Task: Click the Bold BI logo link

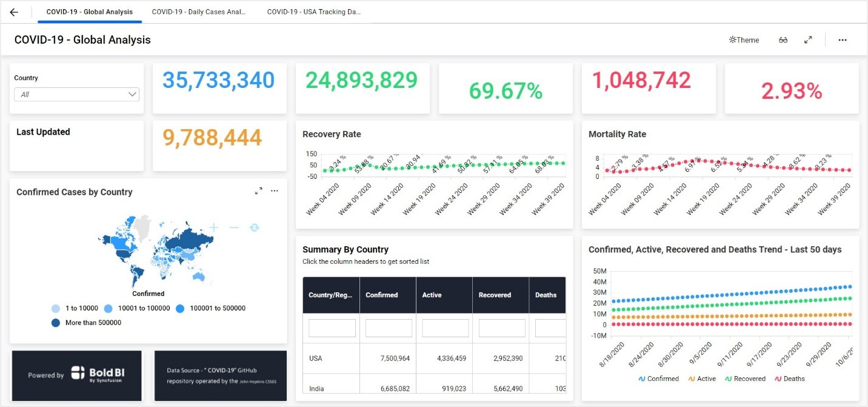Action: tap(76, 375)
